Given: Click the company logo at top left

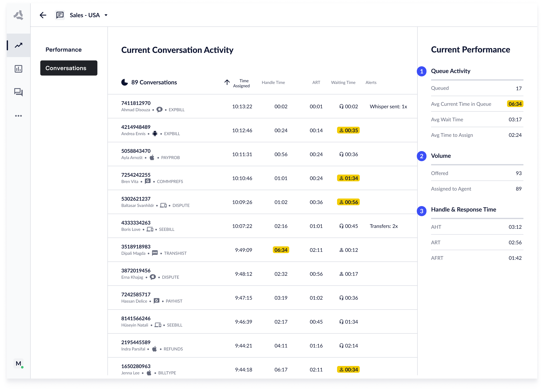Looking at the screenshot, I should 18,15.
